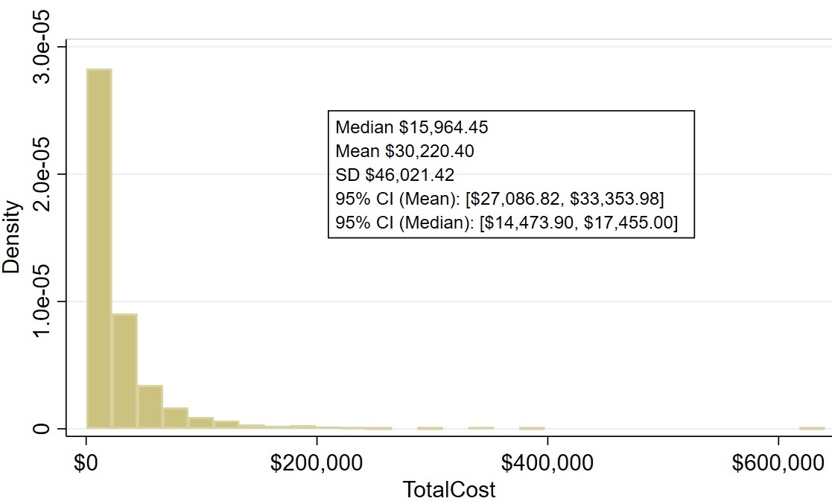Click the $600,000 x-axis label

point(778,463)
